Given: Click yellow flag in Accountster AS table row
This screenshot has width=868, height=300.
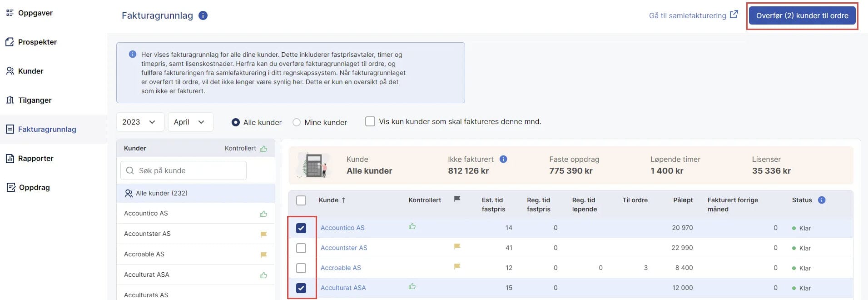Looking at the screenshot, I should [x=457, y=246].
